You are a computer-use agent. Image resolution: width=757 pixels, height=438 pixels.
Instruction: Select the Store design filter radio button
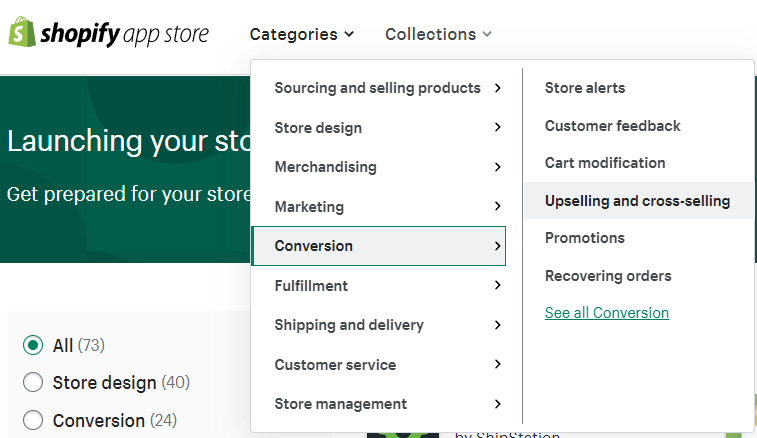click(33, 382)
